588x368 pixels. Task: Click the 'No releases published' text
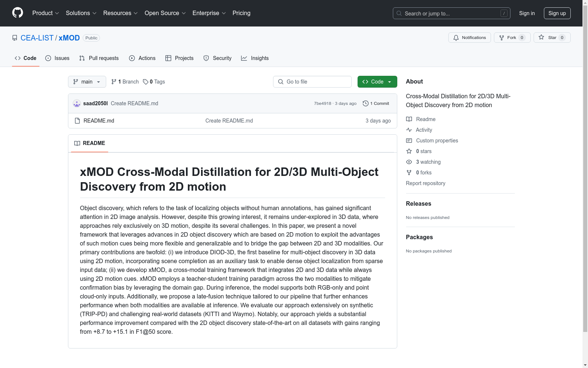click(428, 217)
